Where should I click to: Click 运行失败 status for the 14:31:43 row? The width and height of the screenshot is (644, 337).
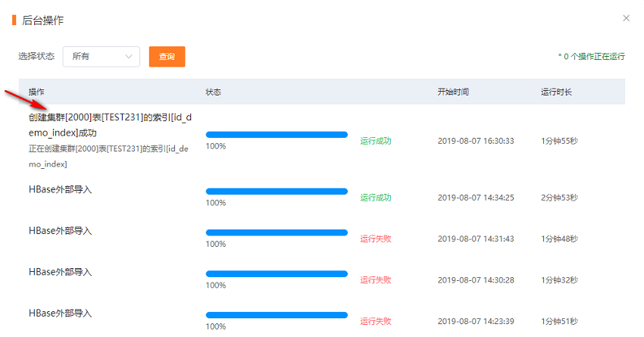[375, 239]
